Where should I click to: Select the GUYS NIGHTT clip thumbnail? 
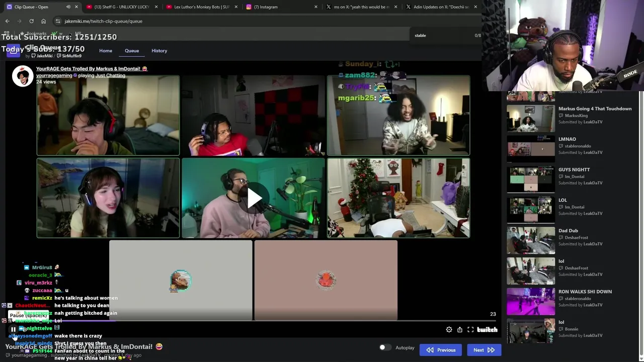coord(531,179)
